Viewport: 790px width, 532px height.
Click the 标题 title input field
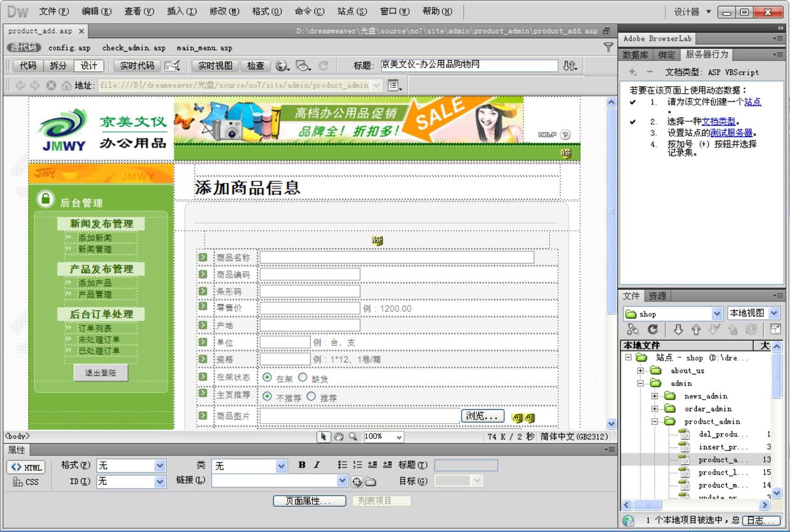click(x=469, y=65)
